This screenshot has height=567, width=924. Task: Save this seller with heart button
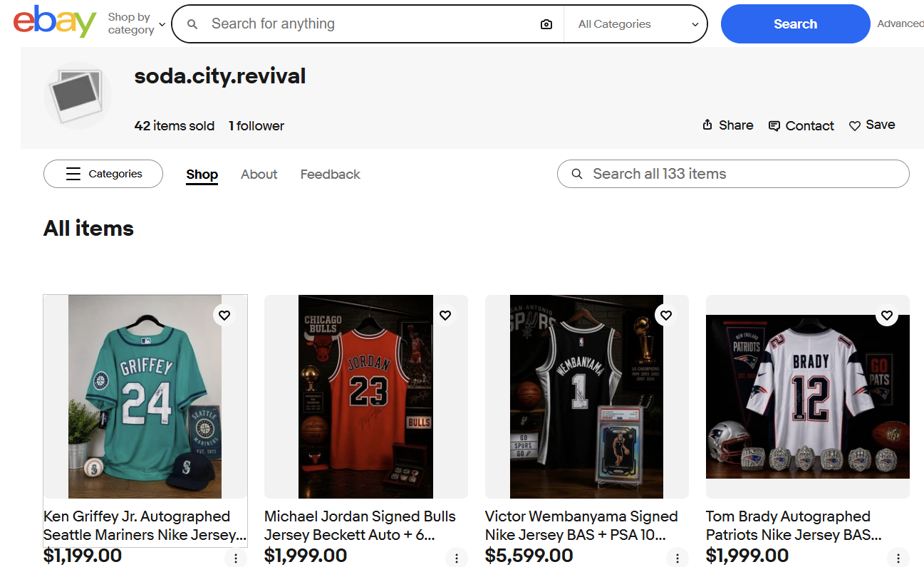tap(872, 125)
